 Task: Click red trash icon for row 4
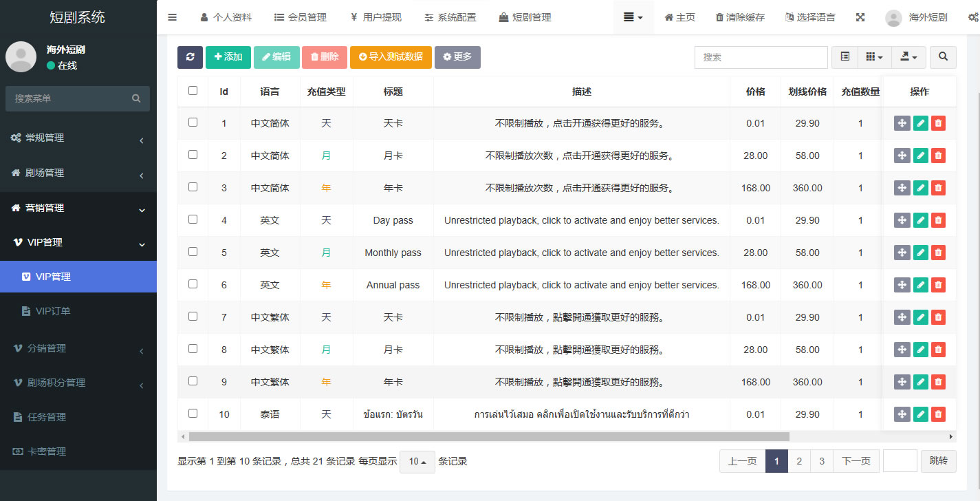pyautogui.click(x=938, y=220)
